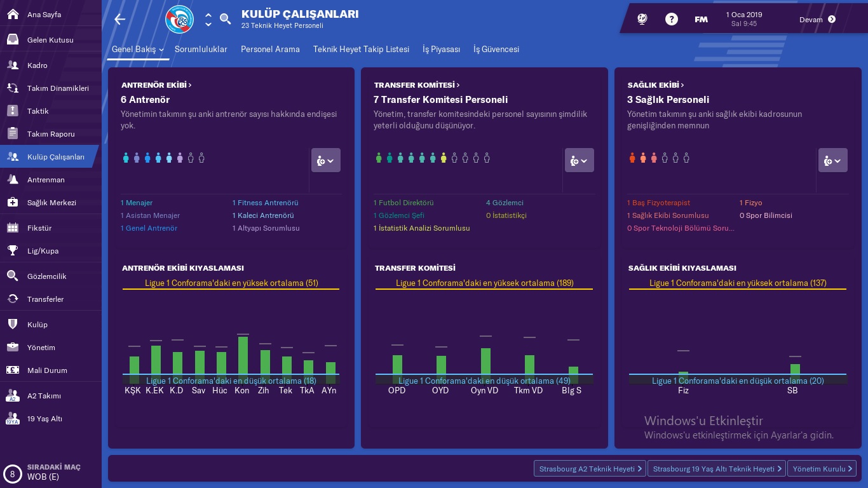Open Strasbourg A2 Teknik Heyeti

[x=590, y=468]
